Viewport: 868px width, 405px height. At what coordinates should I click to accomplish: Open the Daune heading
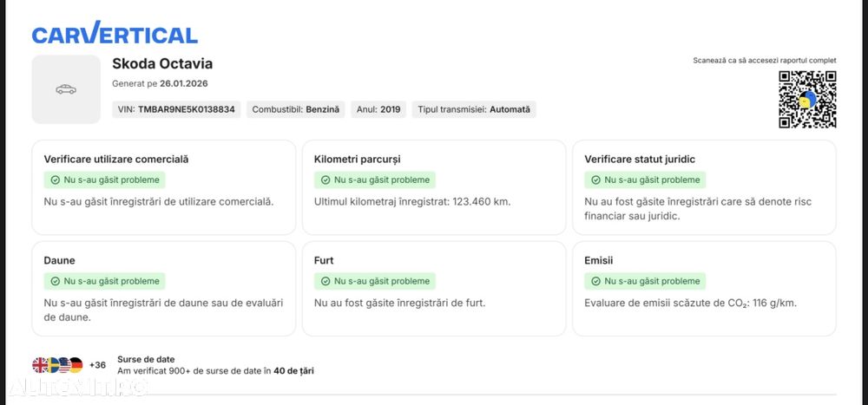click(x=59, y=260)
